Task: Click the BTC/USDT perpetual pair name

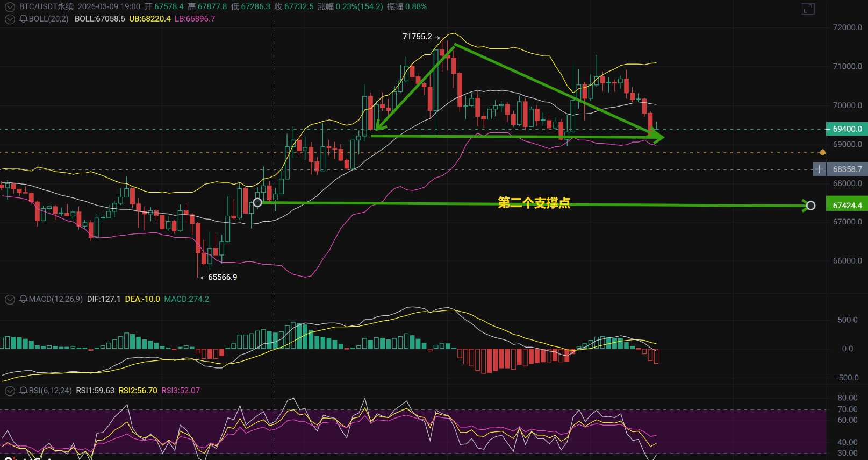Action: (46, 7)
